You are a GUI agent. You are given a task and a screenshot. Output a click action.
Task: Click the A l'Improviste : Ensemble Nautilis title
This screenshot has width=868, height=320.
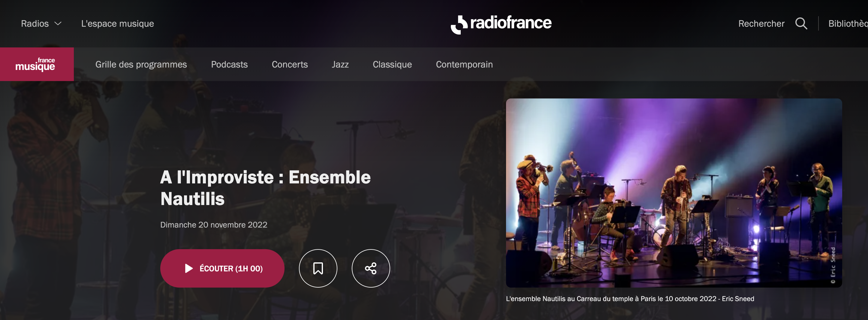[265, 188]
